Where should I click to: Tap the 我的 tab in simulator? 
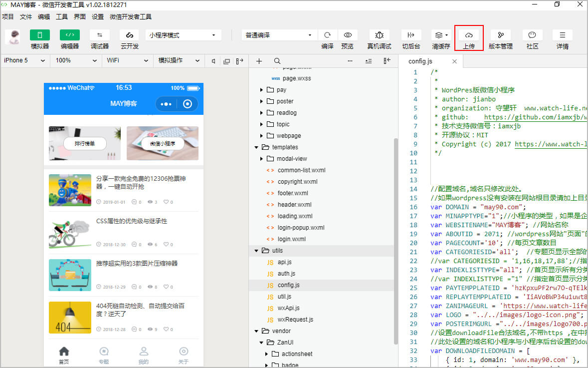(144, 355)
